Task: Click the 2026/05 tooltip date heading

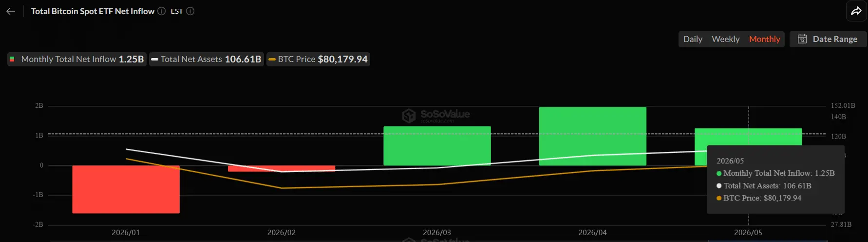Action: 730,161
